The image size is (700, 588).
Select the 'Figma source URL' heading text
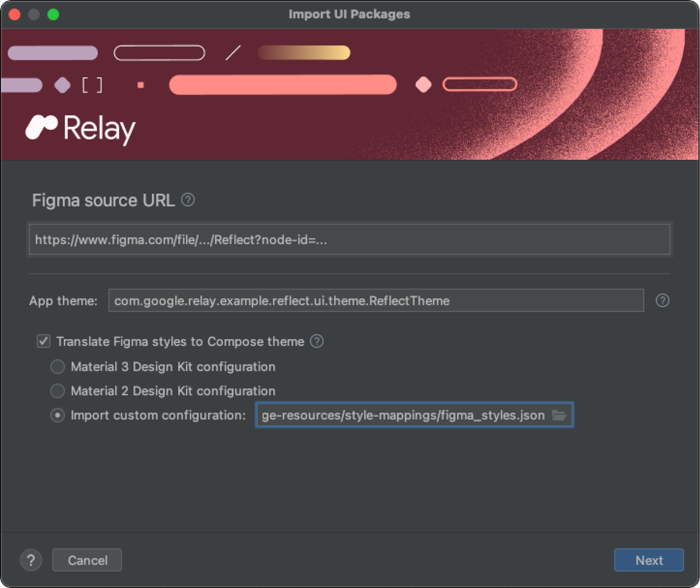tap(103, 200)
